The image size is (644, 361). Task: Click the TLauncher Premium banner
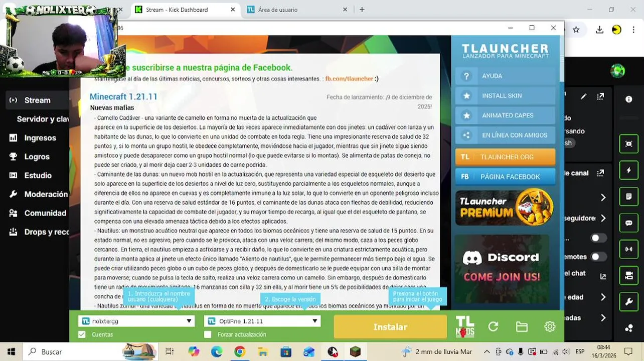[505, 207]
